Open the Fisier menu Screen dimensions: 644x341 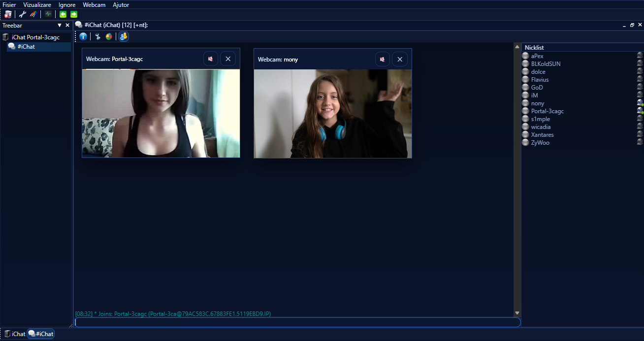tap(9, 5)
